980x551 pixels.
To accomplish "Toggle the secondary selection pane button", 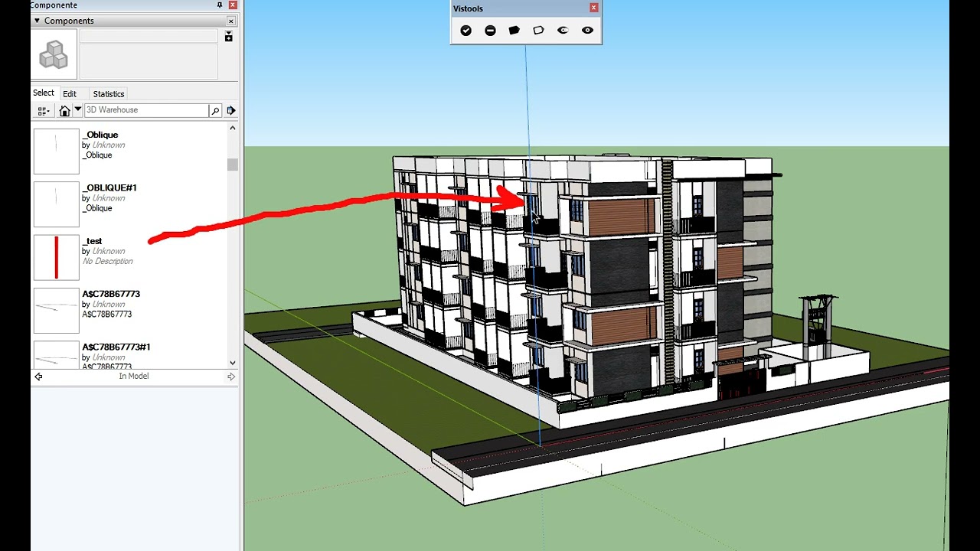I will (228, 37).
